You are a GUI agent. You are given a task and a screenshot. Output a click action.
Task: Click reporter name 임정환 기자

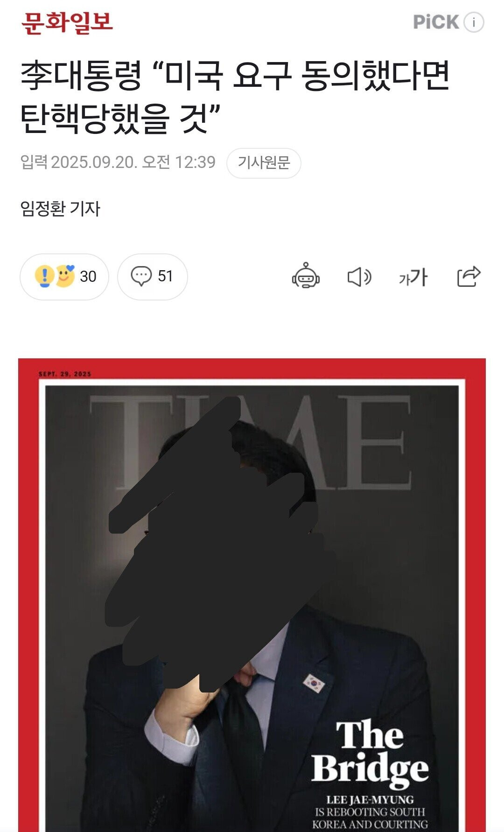point(60,209)
